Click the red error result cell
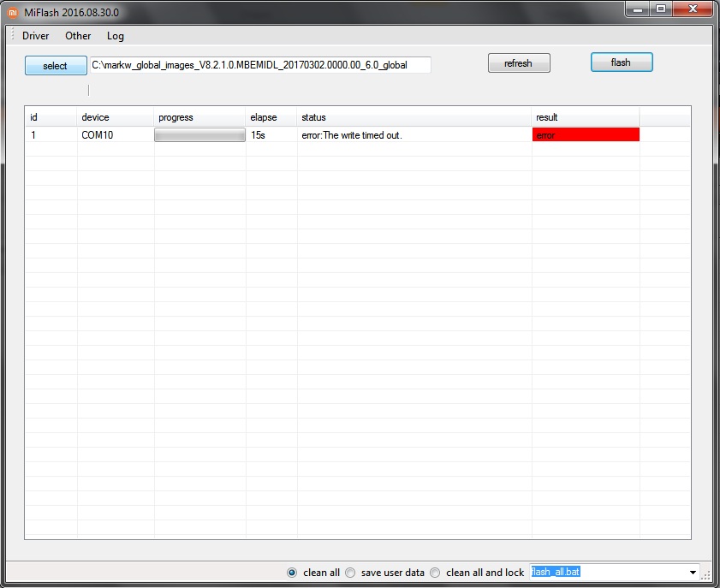Screen dimensions: 720x588 [x=586, y=134]
